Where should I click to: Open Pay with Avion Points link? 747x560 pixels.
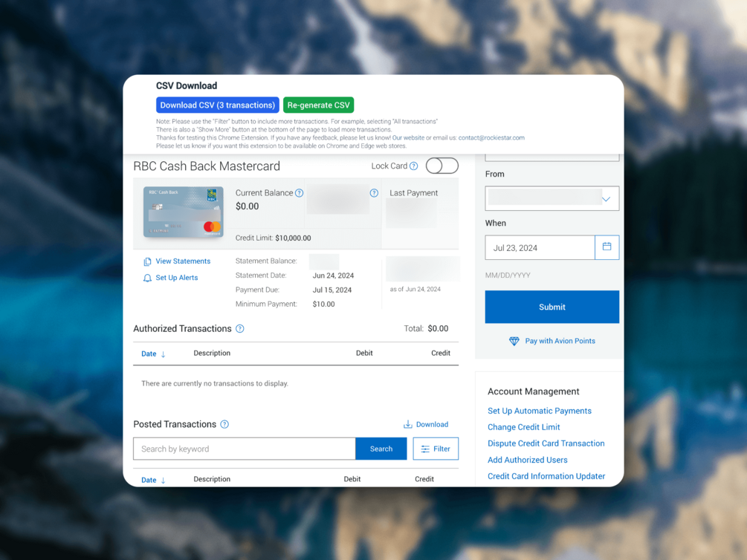coord(560,341)
